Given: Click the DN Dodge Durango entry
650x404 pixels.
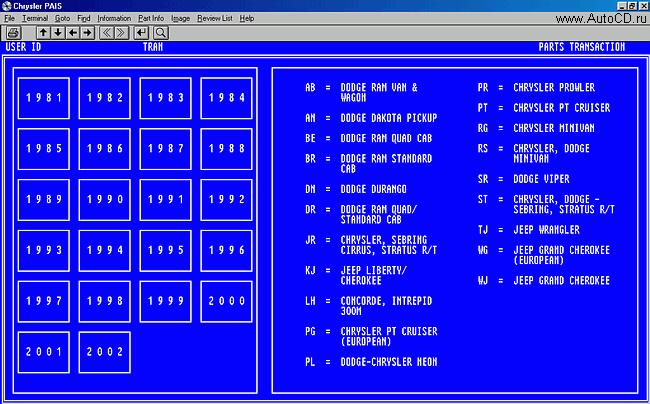Looking at the screenshot, I should coord(356,189).
